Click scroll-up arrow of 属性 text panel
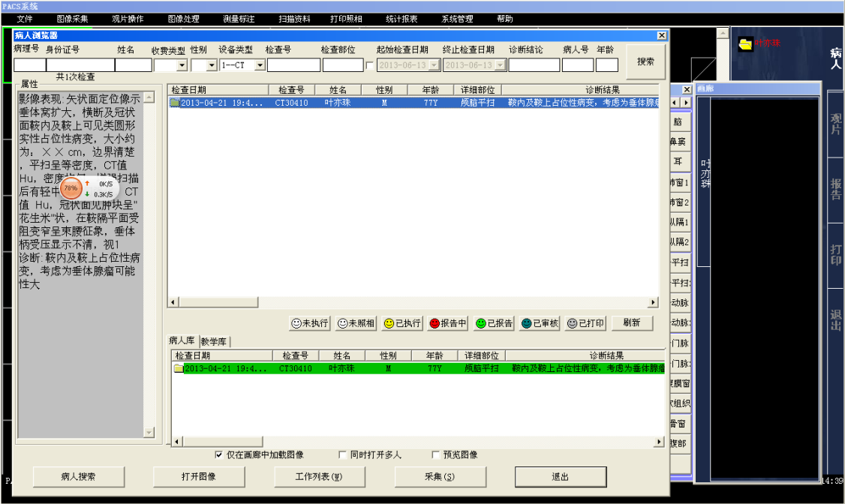This screenshot has height=504, width=845. point(149,97)
